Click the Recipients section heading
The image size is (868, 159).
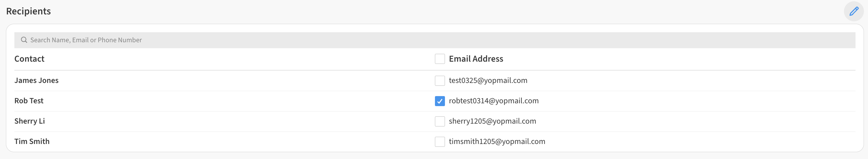tap(28, 11)
